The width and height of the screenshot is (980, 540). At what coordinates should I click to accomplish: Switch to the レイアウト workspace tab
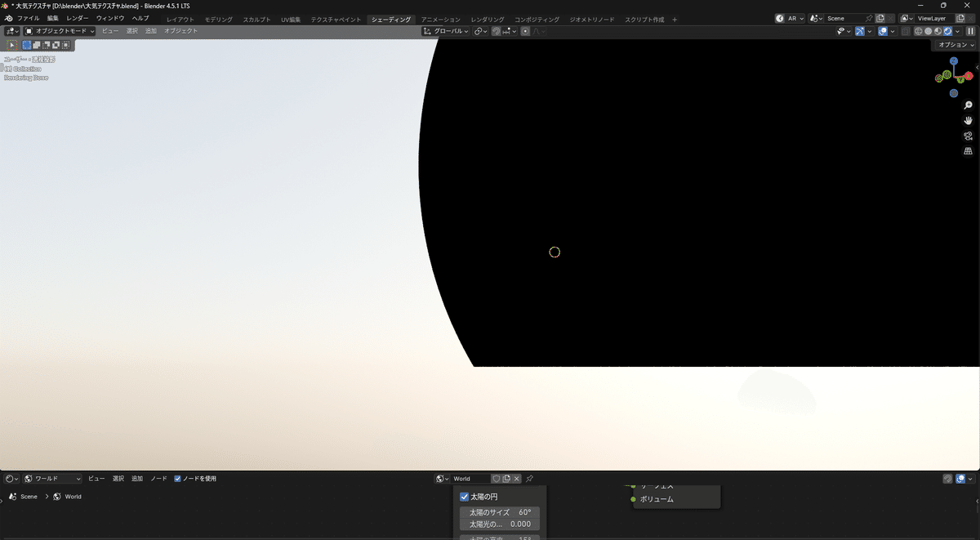(x=180, y=19)
